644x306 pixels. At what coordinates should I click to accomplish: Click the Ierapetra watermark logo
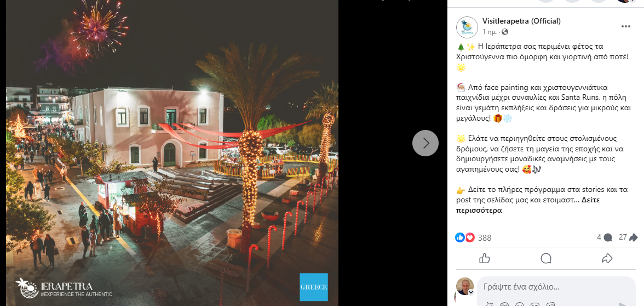(64, 288)
